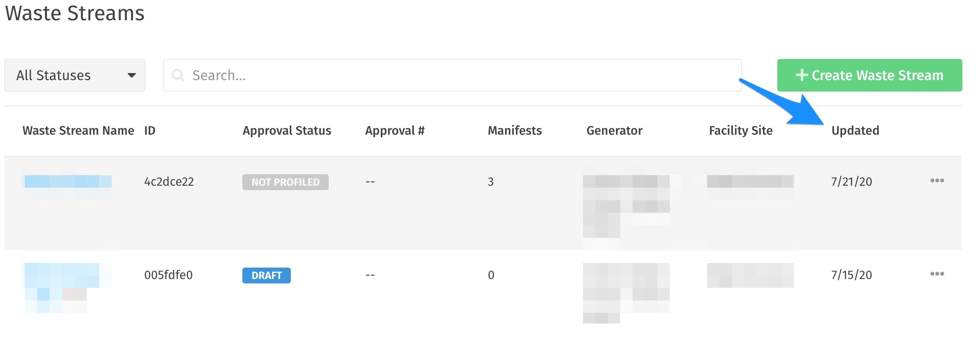The width and height of the screenshot is (980, 338).
Task: Sort by Waste Stream Name column header
Action: (78, 131)
